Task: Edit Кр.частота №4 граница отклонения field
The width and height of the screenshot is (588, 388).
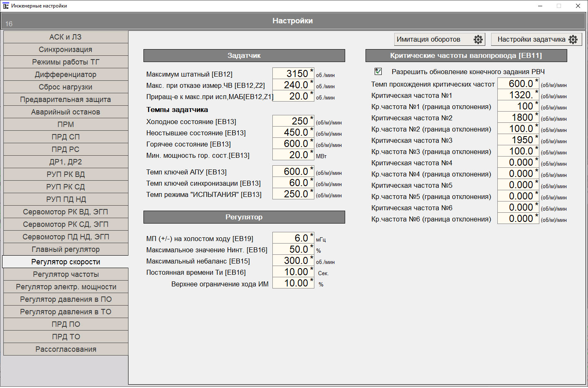Action: 518,174
